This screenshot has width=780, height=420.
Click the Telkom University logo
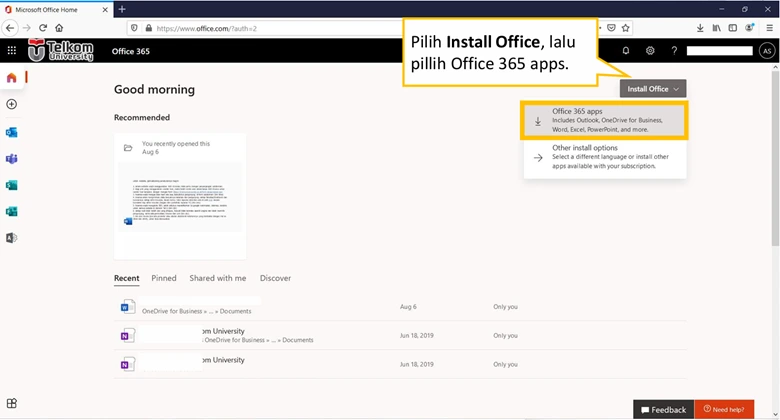click(x=61, y=50)
